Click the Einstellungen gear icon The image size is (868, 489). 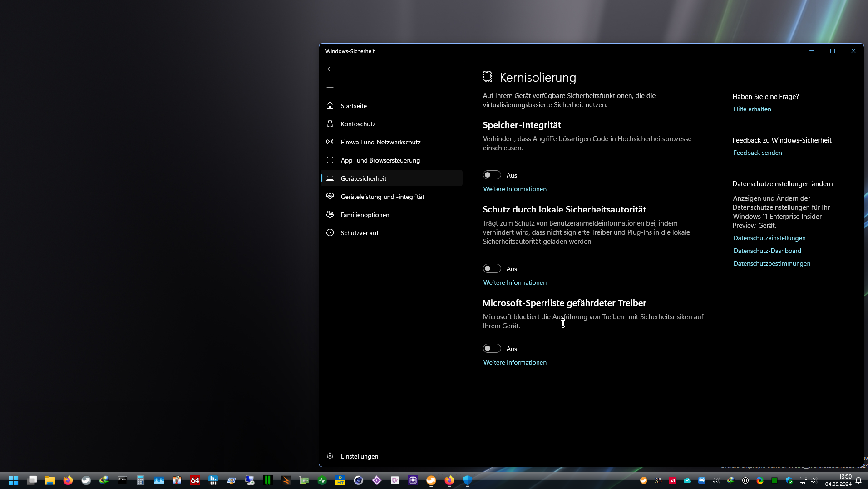click(330, 456)
